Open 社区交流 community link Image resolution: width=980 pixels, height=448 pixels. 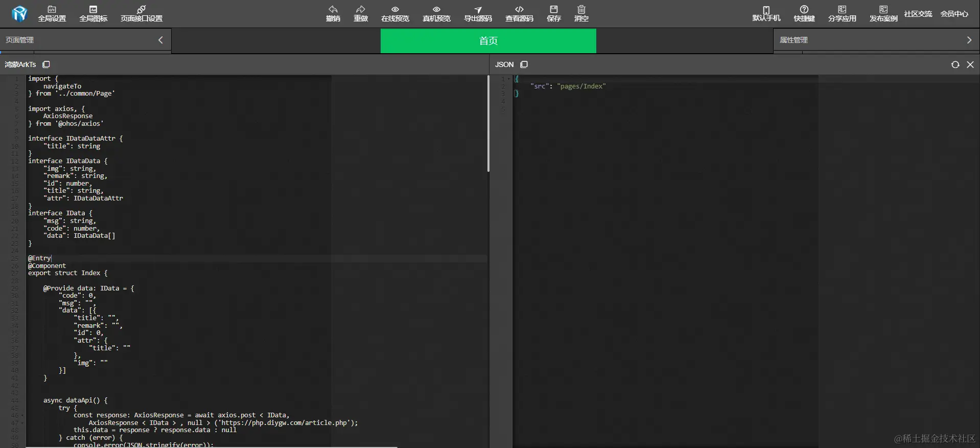pos(918,14)
